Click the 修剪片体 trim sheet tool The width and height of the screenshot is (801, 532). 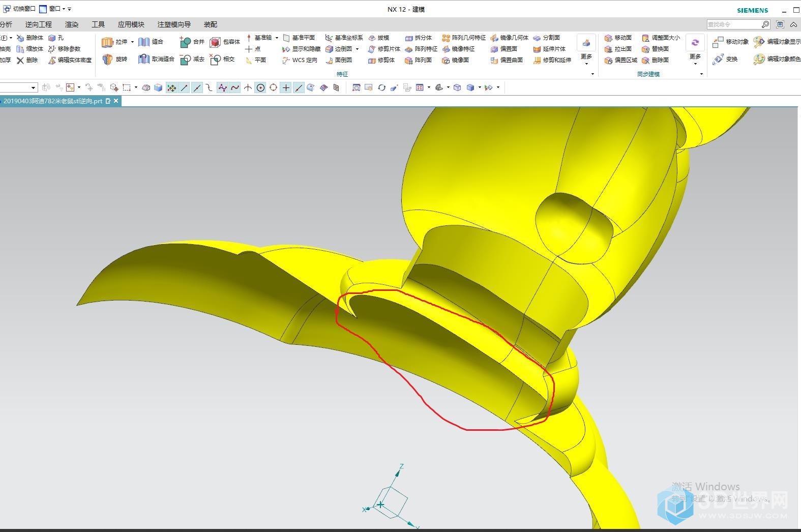[384, 49]
